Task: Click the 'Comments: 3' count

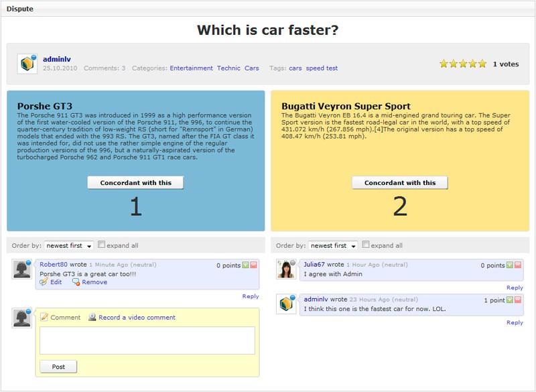Action: [105, 68]
